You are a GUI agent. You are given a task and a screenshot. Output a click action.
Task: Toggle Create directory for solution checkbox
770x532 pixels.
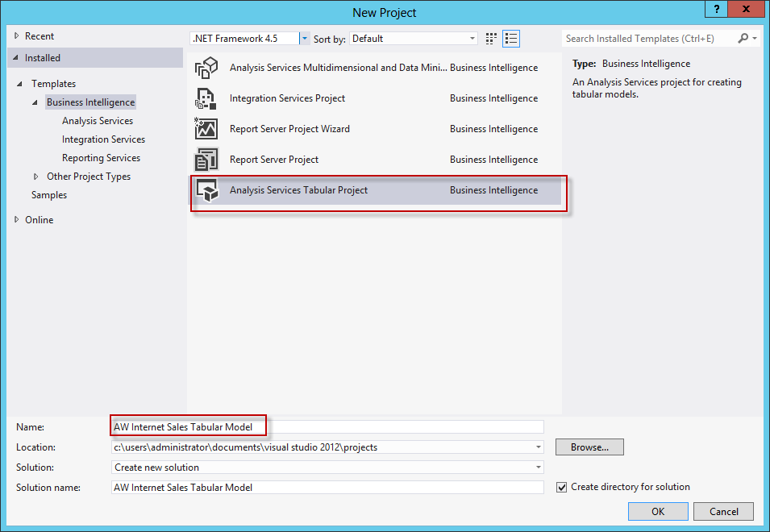click(x=561, y=488)
